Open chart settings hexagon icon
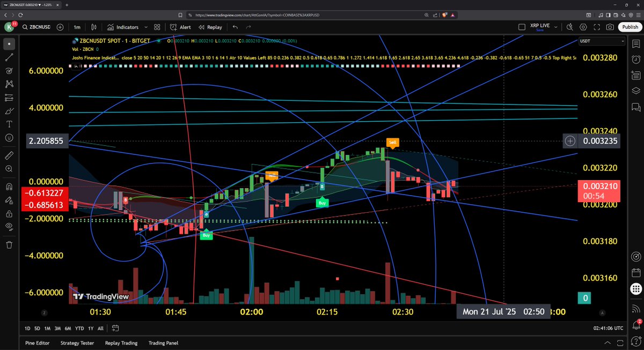This screenshot has height=350, width=644. coord(583,27)
